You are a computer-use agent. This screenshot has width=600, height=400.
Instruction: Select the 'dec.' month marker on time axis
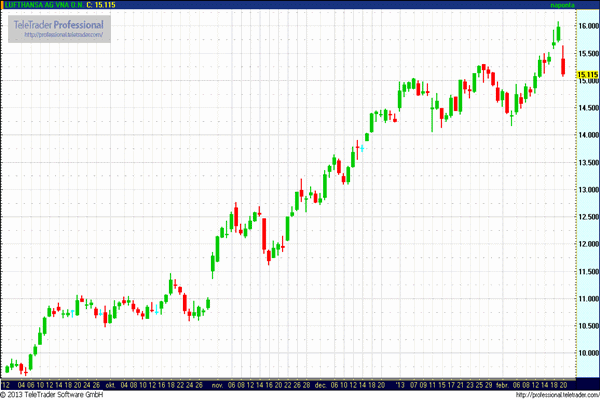coord(321,383)
